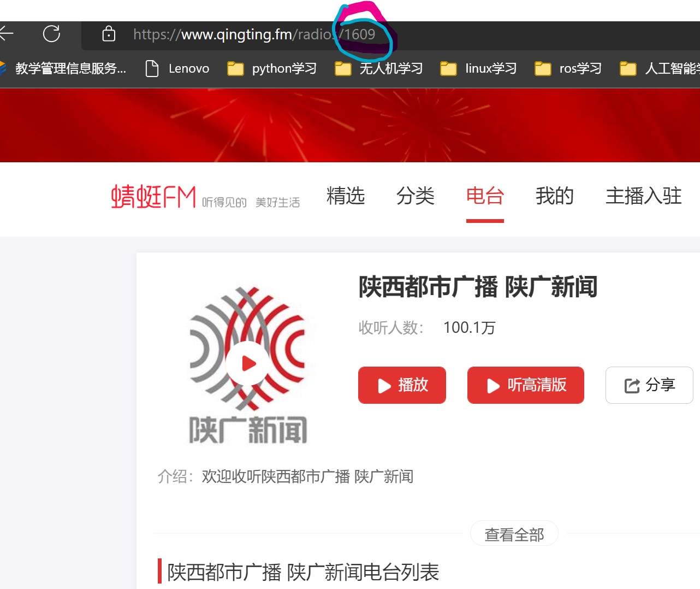Go to the 精选 tab
The height and width of the screenshot is (589, 700).
pyautogui.click(x=346, y=196)
